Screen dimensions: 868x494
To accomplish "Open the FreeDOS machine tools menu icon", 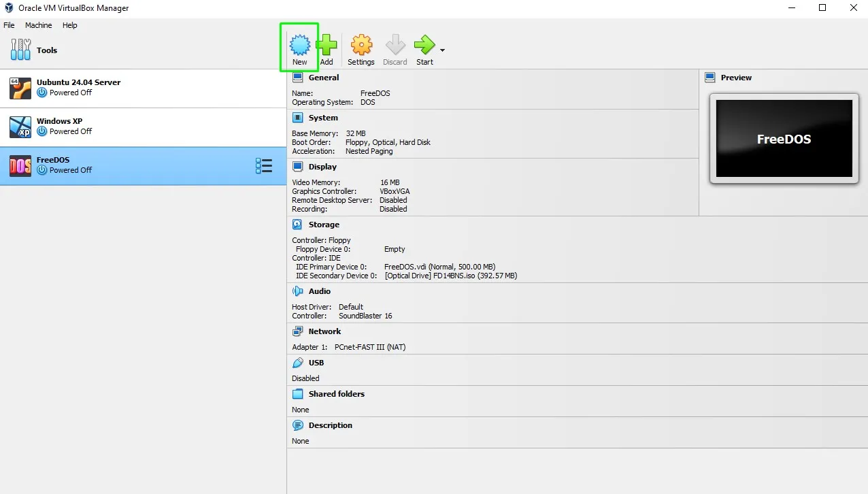I will pyautogui.click(x=264, y=166).
